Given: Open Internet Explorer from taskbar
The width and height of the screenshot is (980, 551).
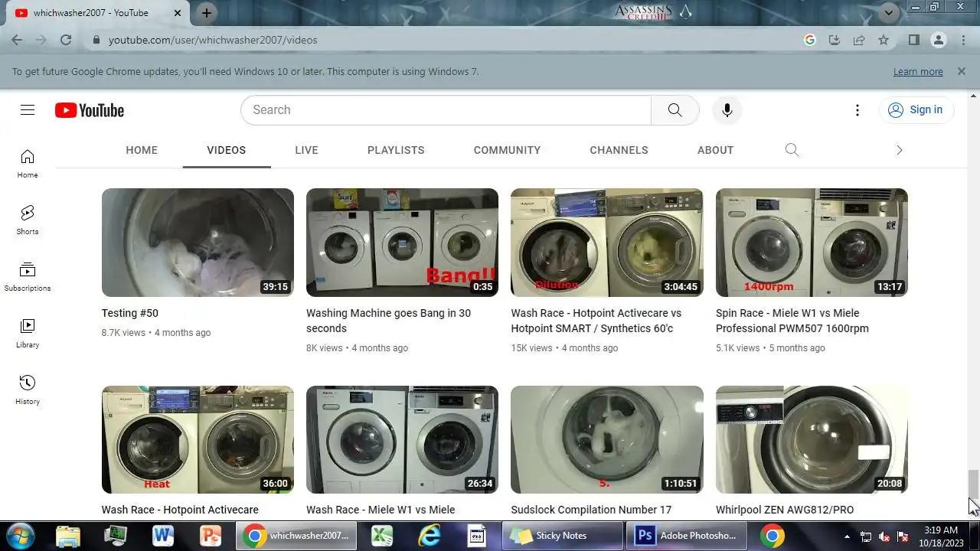Looking at the screenshot, I should [x=430, y=535].
